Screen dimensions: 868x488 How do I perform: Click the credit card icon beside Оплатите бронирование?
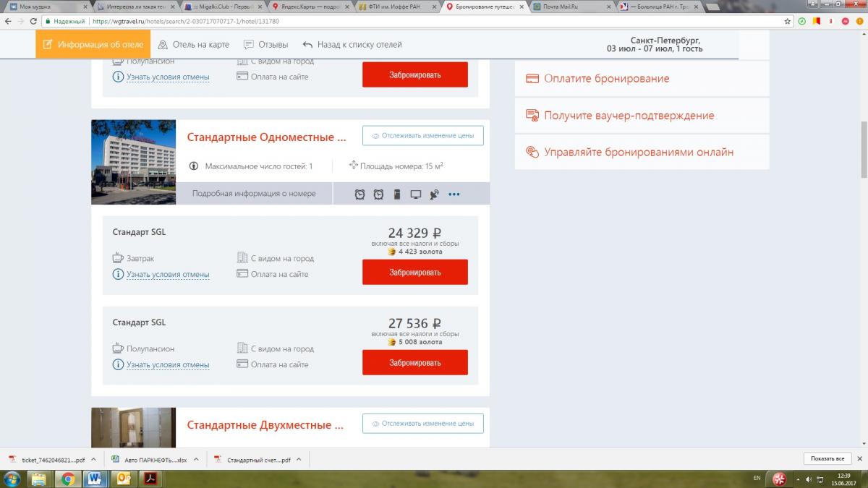coord(532,78)
